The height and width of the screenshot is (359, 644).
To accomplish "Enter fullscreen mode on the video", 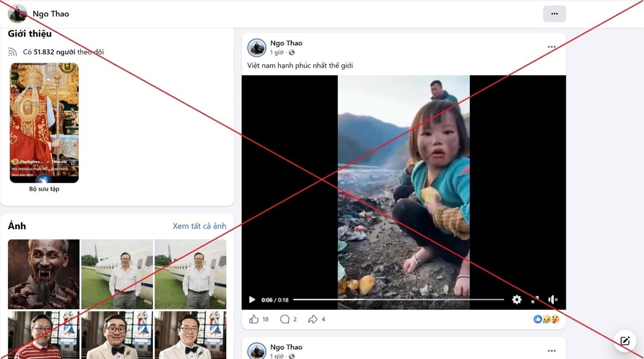I will pos(535,299).
